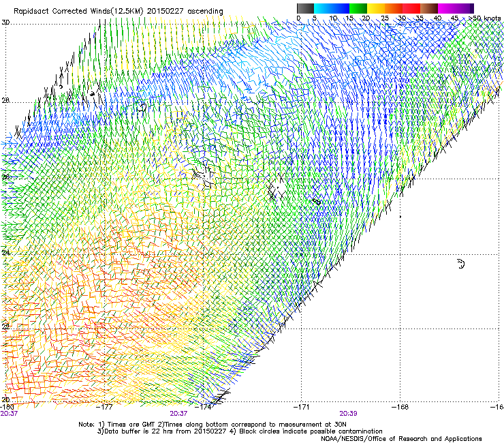Click the NOAA/NESDIS Office of Research credit
The image size is (504, 443).
(401, 439)
